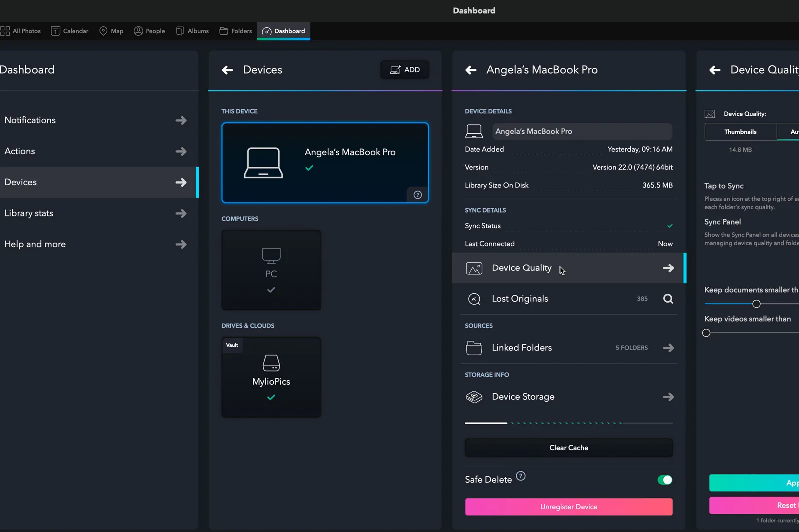Expand the Actions section arrow
Image resolution: width=799 pixels, height=532 pixels.
pos(181,151)
